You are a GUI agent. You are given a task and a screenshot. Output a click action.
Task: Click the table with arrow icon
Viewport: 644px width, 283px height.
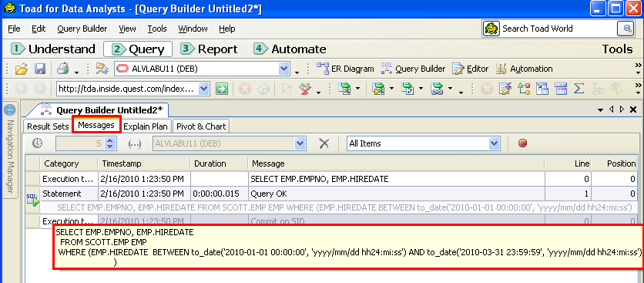click(542, 89)
